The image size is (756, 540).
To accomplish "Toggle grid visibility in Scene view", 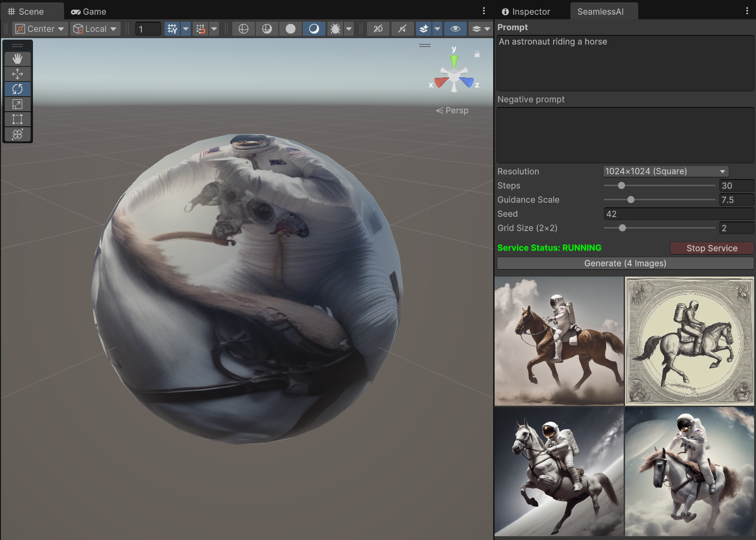I will 172,29.
